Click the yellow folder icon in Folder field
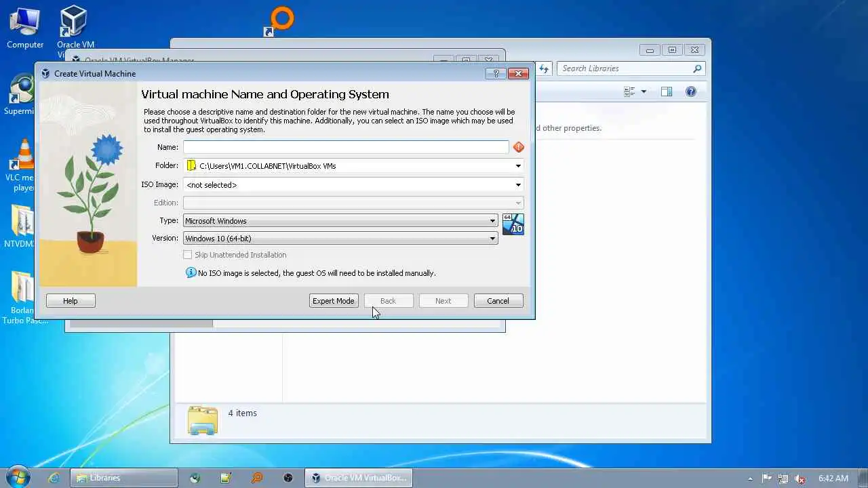 [191, 165]
